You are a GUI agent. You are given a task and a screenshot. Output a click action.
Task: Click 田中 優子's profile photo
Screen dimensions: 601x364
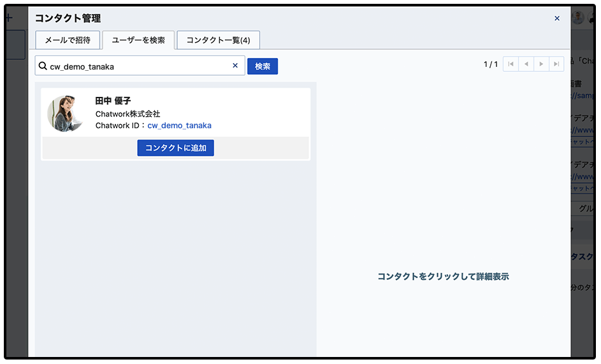[x=65, y=113]
